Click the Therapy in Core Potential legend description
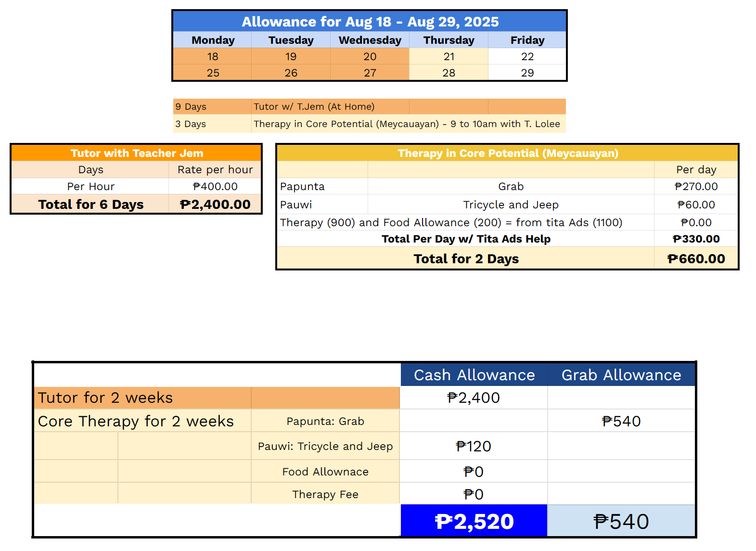Viewport: 756px width, 551px height. coord(407,124)
